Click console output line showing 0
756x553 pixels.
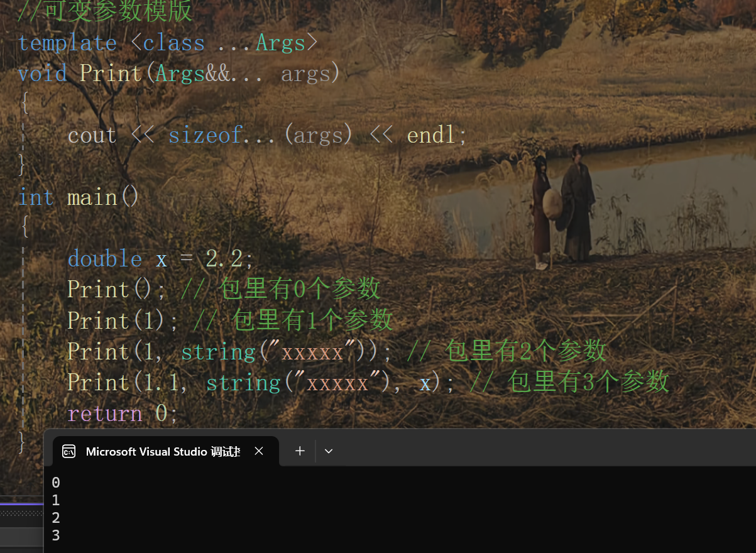coord(56,483)
